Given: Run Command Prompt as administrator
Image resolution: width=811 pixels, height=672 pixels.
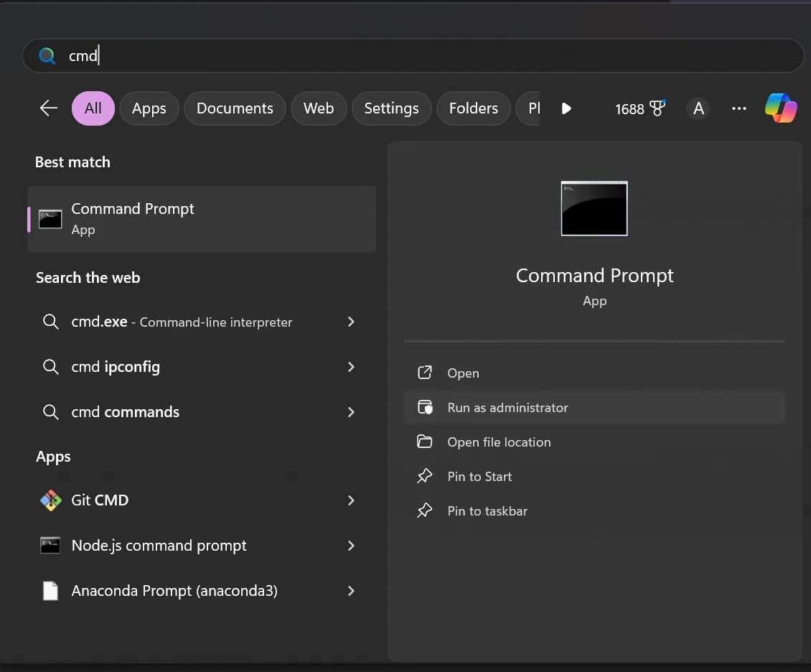Looking at the screenshot, I should point(507,407).
